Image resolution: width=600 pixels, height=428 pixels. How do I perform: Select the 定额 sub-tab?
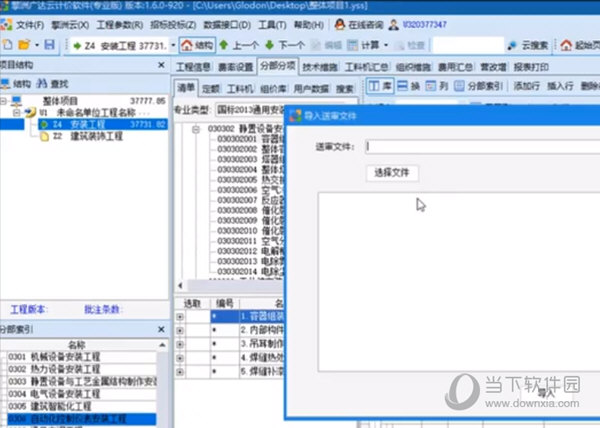click(x=211, y=89)
